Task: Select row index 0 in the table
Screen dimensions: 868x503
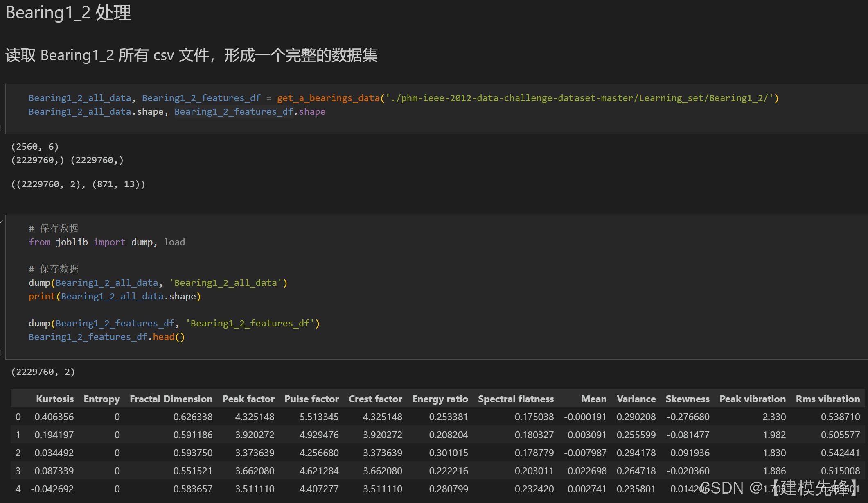Action: point(18,417)
